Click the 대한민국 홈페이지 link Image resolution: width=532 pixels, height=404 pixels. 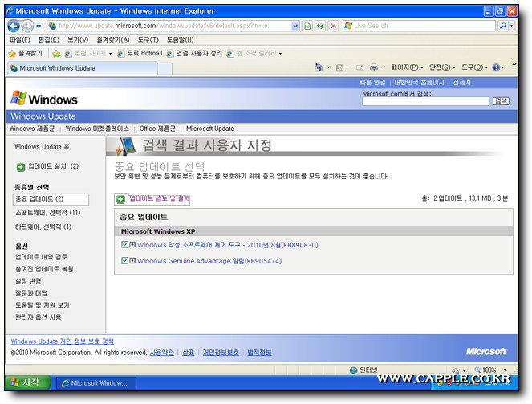tap(419, 83)
